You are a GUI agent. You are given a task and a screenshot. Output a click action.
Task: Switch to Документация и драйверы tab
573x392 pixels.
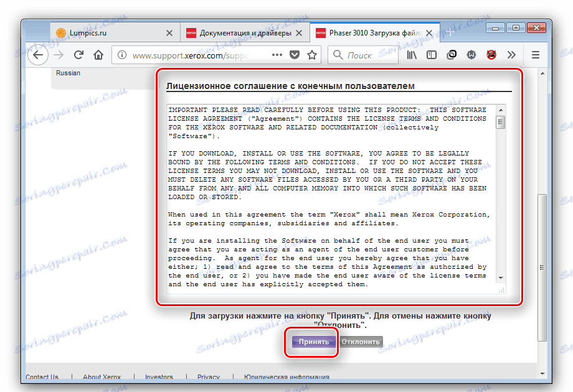click(245, 33)
